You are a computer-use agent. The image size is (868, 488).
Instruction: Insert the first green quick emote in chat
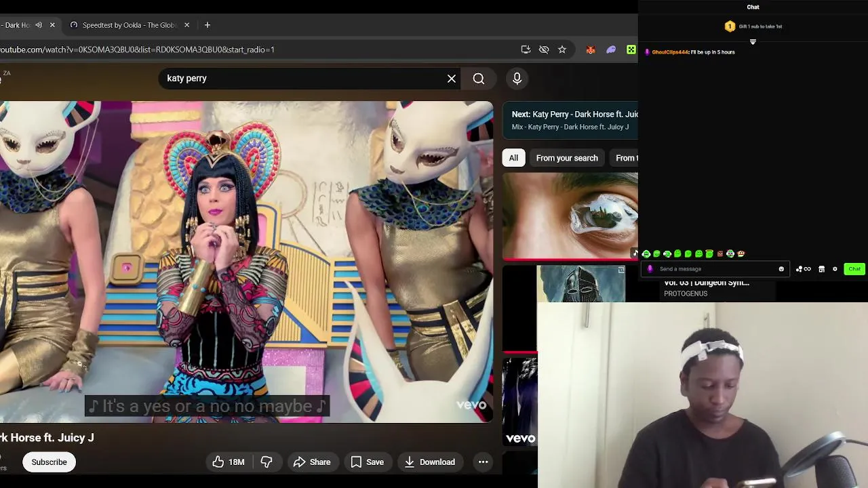(x=646, y=254)
